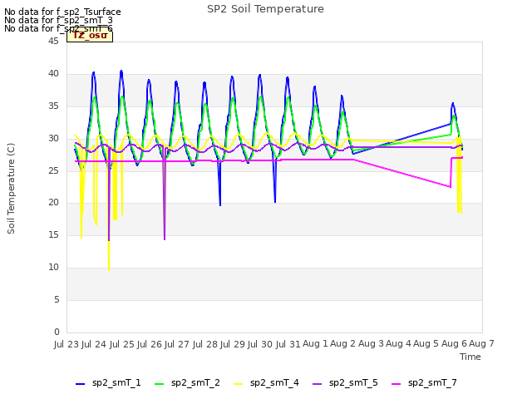Click the Jul 26 x-axis tick label

[x=150, y=344]
